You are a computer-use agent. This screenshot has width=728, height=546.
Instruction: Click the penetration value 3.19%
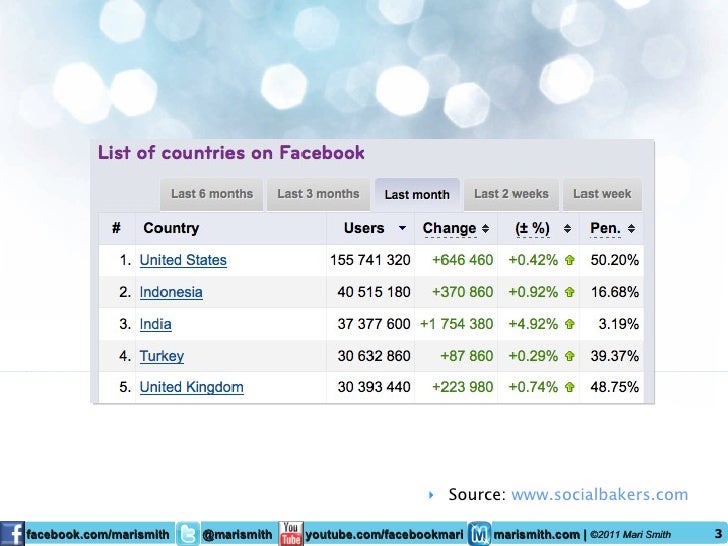tap(618, 324)
